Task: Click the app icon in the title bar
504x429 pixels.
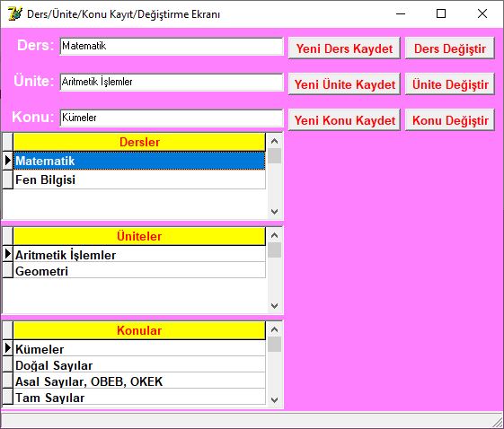Action: [14, 13]
